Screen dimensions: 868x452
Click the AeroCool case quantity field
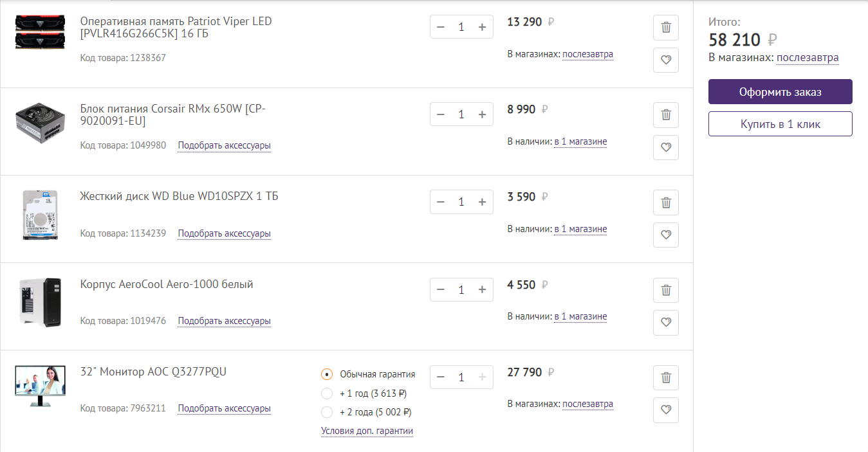point(461,290)
